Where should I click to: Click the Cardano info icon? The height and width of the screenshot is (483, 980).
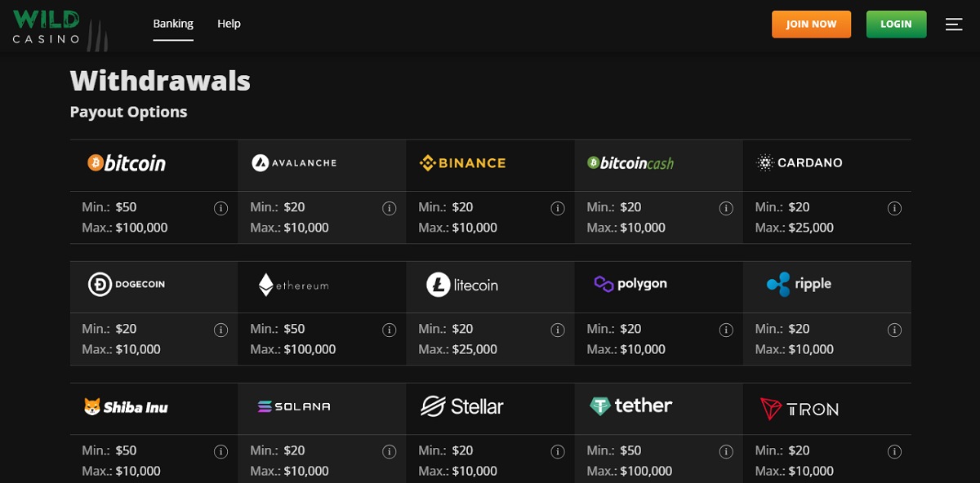[894, 208]
